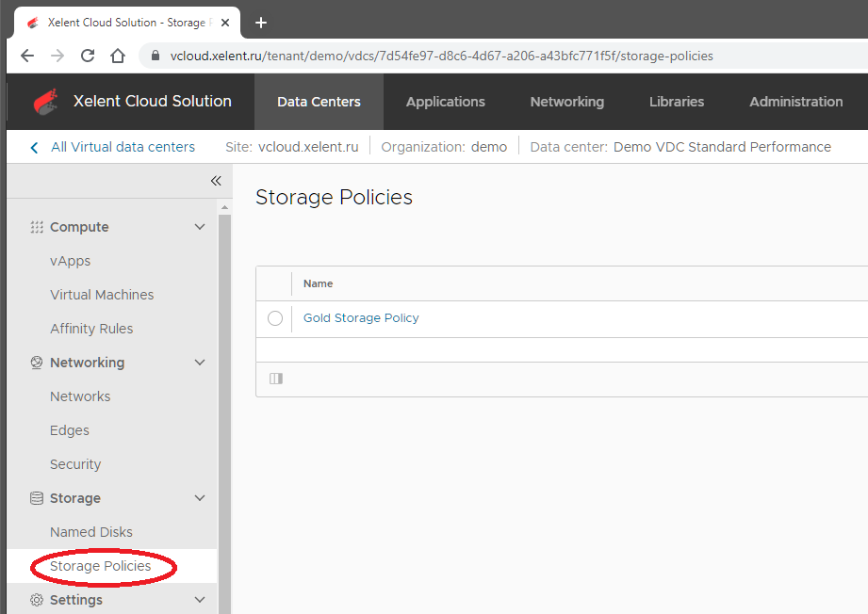The image size is (868, 614).
Task: Click the Settings section label
Action: tap(76, 600)
